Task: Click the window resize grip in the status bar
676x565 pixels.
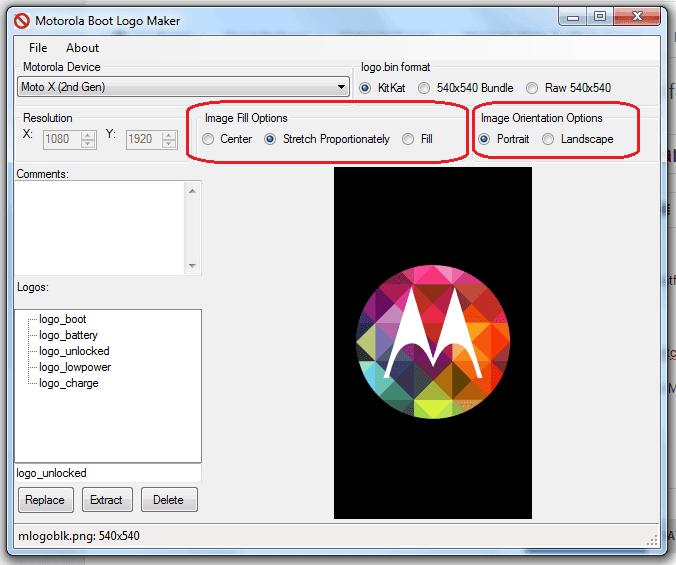Action: point(653,540)
